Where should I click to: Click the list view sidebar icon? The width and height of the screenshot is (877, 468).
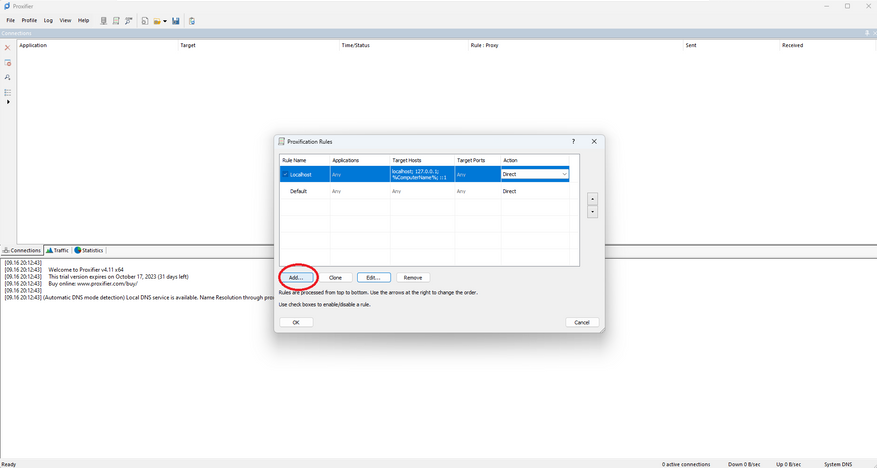click(7, 92)
